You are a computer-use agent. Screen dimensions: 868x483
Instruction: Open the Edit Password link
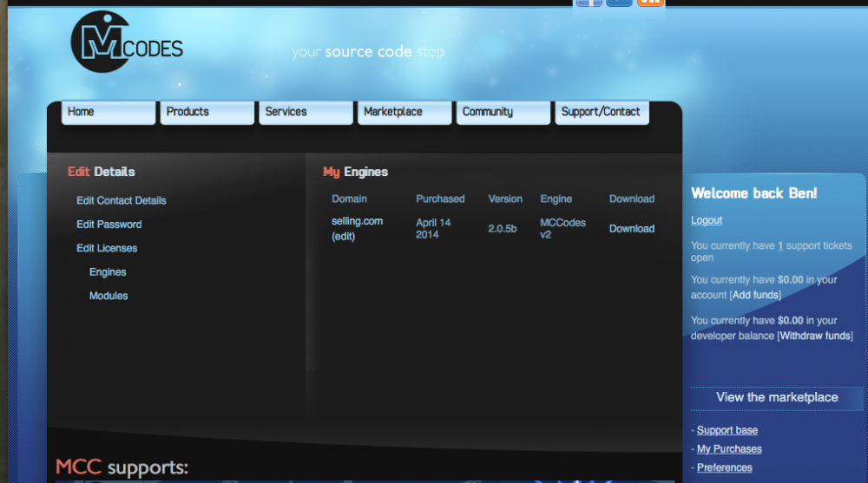108,225
